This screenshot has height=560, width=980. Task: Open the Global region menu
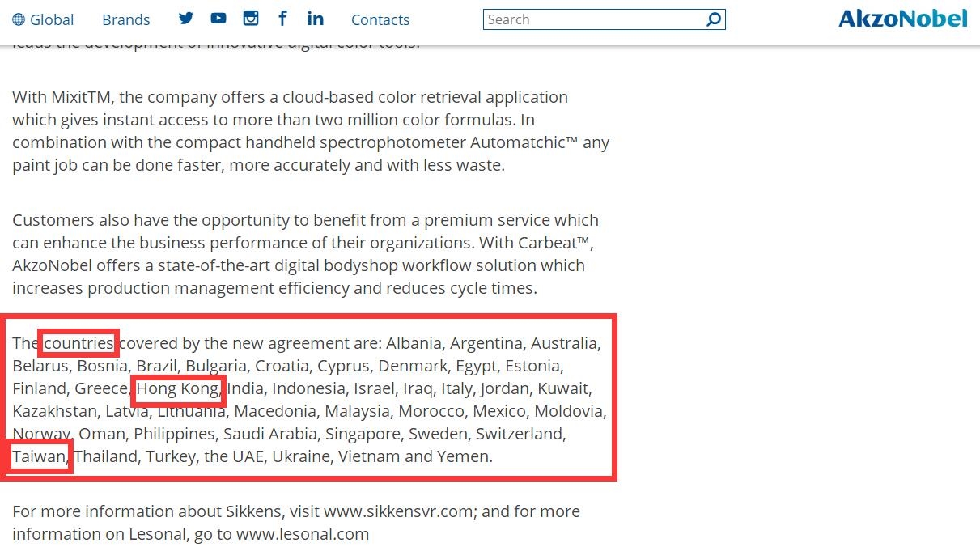coord(51,20)
